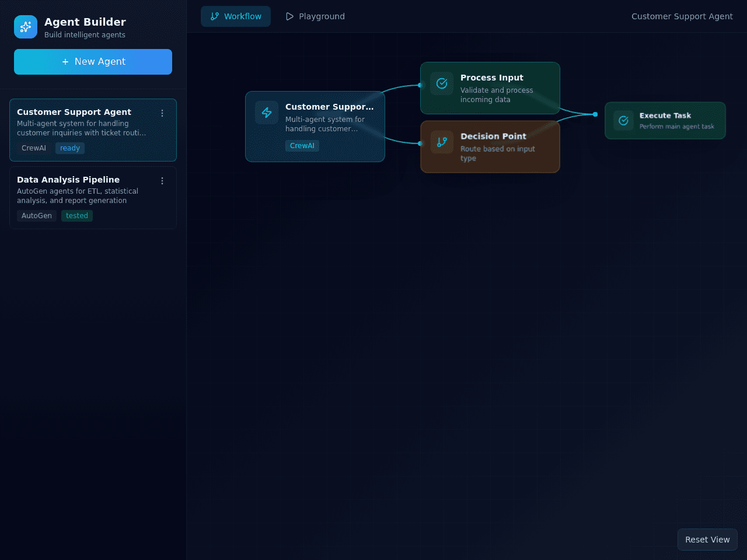Create a New Agent

pos(93,62)
